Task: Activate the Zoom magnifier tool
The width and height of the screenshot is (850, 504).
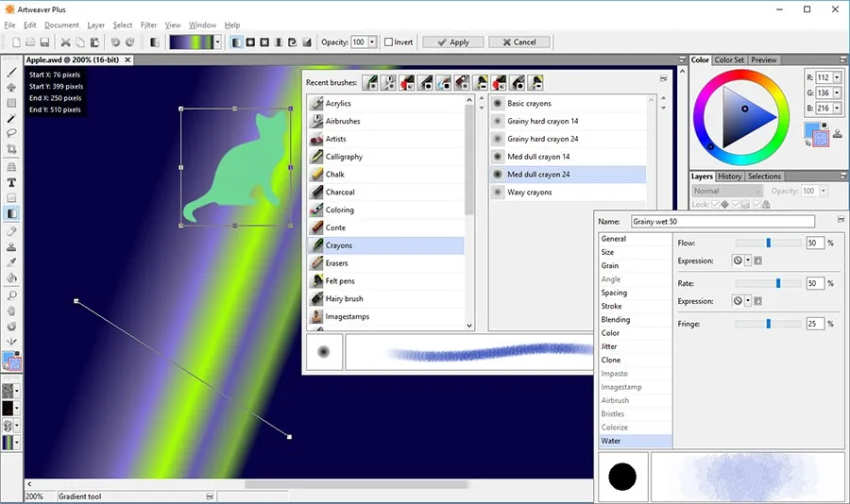Action: click(11, 294)
